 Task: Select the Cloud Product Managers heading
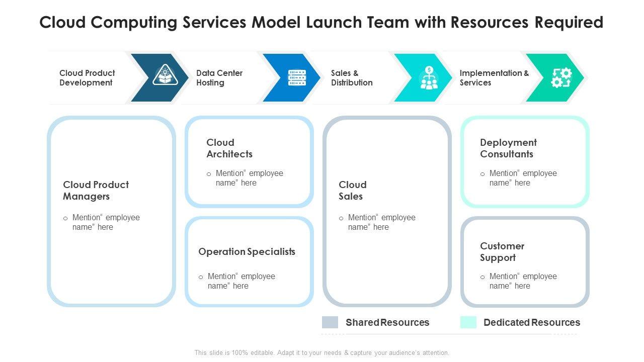pos(96,191)
